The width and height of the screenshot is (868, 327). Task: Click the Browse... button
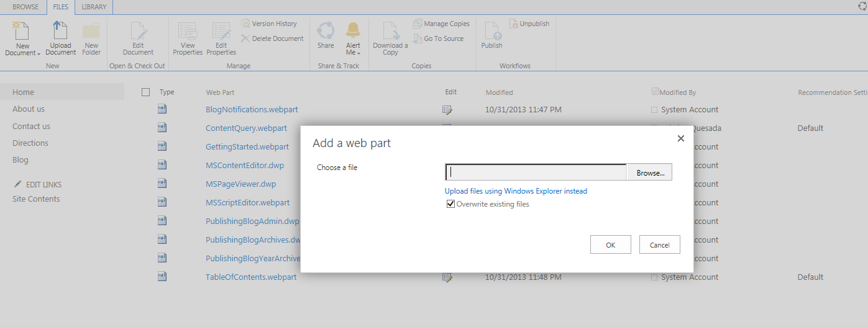pos(650,173)
